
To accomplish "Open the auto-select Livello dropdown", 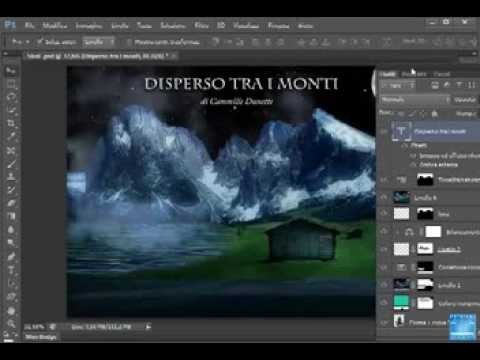I will pyautogui.click(x=99, y=42).
